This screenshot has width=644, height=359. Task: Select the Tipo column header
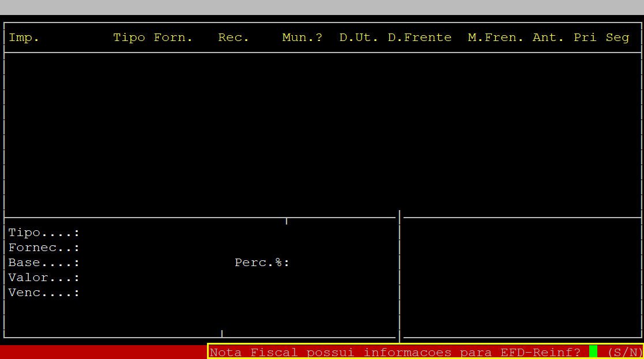(x=129, y=38)
